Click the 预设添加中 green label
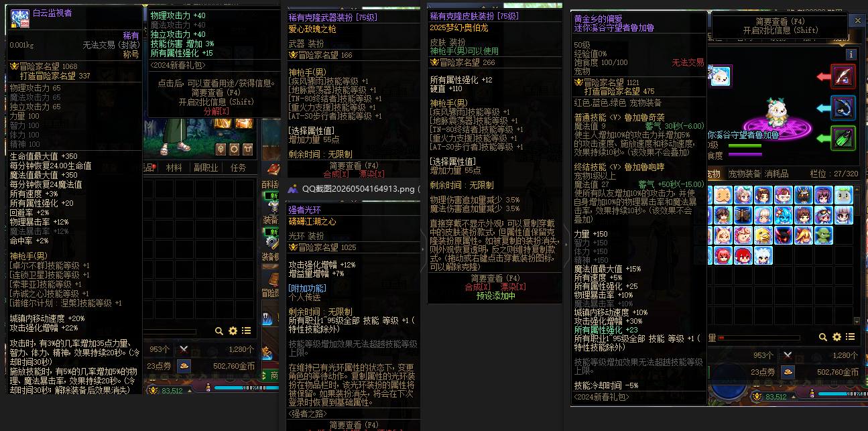This screenshot has width=868, height=431. pyautogui.click(x=496, y=296)
